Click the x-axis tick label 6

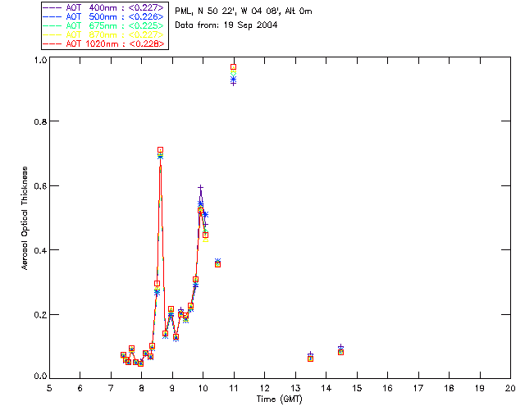pos(80,388)
